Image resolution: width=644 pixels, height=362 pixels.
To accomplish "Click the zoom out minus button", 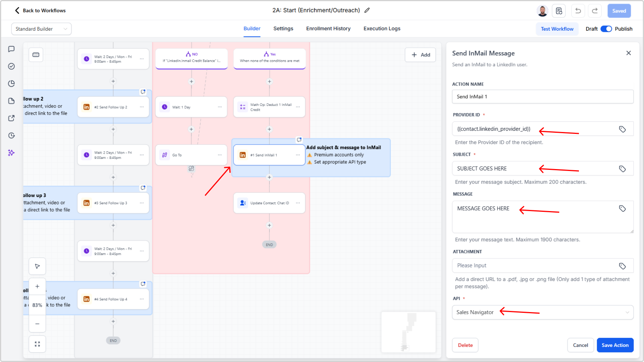I will [37, 324].
